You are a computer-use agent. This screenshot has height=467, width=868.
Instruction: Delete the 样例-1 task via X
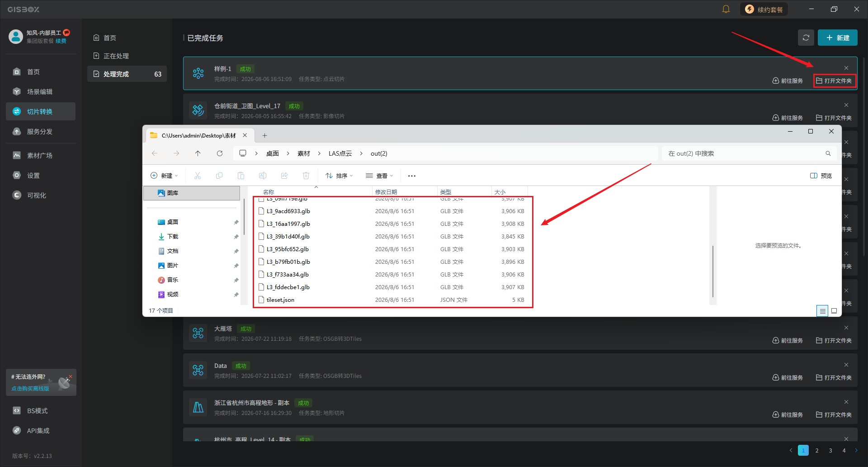(846, 68)
